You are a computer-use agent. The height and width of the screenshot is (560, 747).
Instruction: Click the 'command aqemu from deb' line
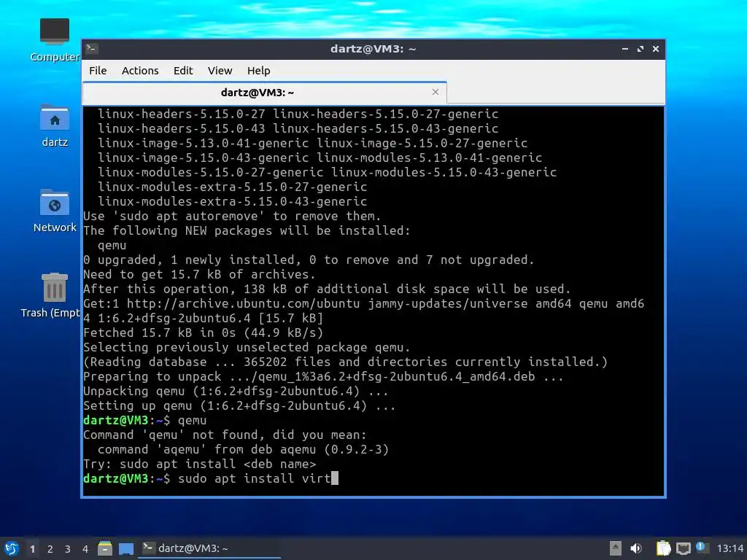point(243,450)
